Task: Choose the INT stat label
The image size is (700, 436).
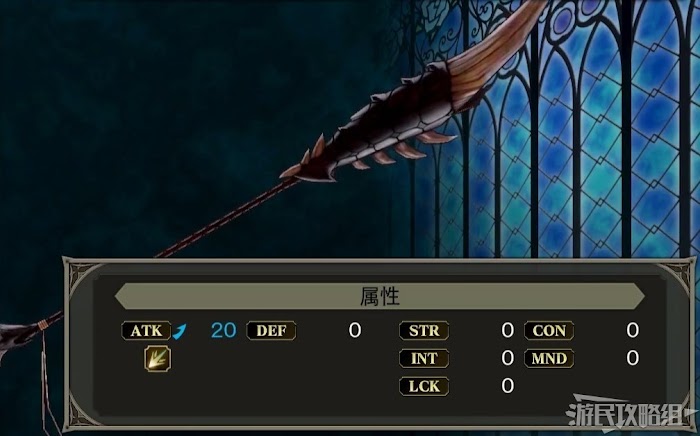Action: 424,358
